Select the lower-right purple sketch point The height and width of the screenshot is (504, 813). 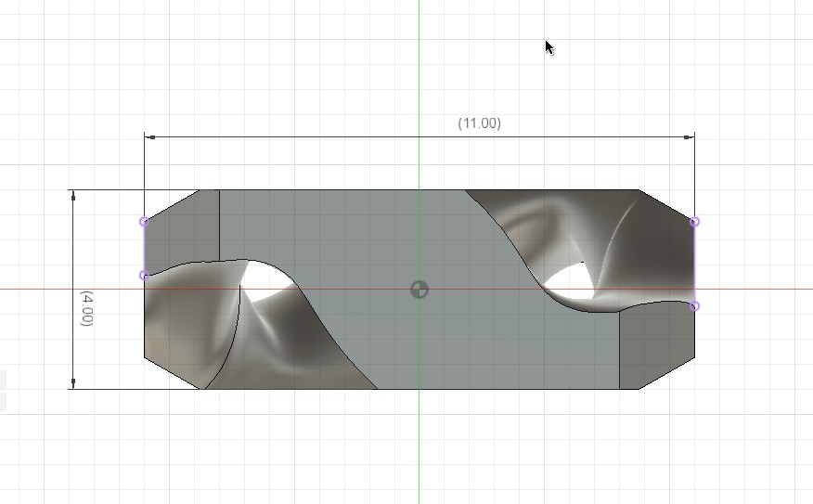[x=694, y=305]
